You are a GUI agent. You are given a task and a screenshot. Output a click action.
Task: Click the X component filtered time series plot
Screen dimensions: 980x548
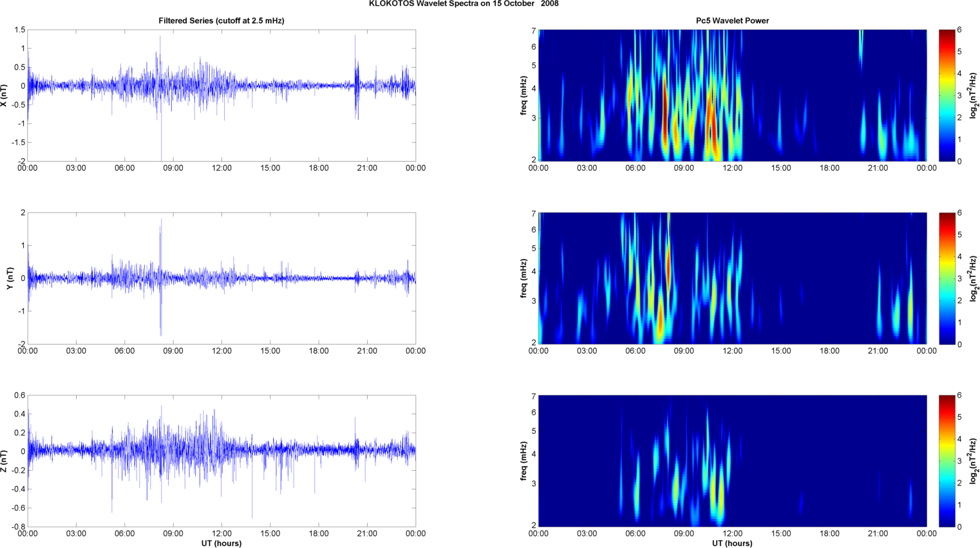point(221,95)
